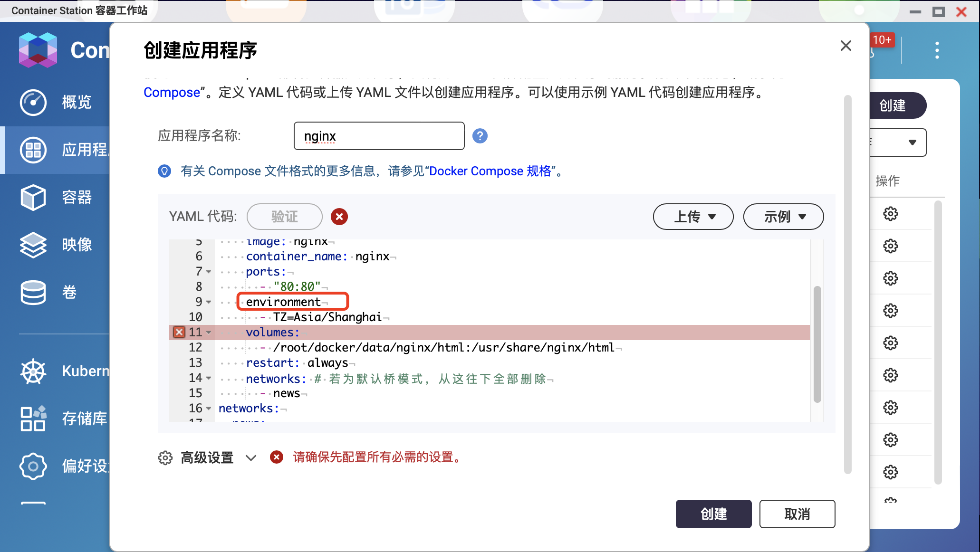980x552 pixels.
Task: Click the red YAML validation error icon
Action: pos(339,217)
